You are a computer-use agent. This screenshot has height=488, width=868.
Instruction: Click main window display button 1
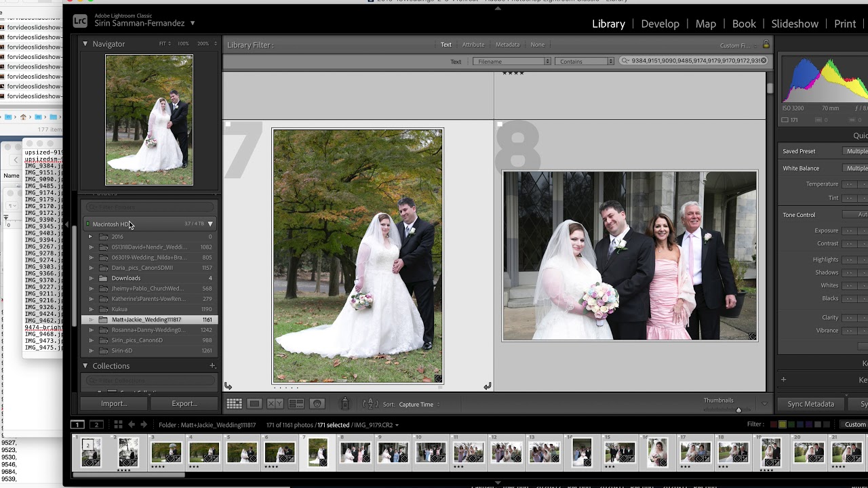point(77,424)
